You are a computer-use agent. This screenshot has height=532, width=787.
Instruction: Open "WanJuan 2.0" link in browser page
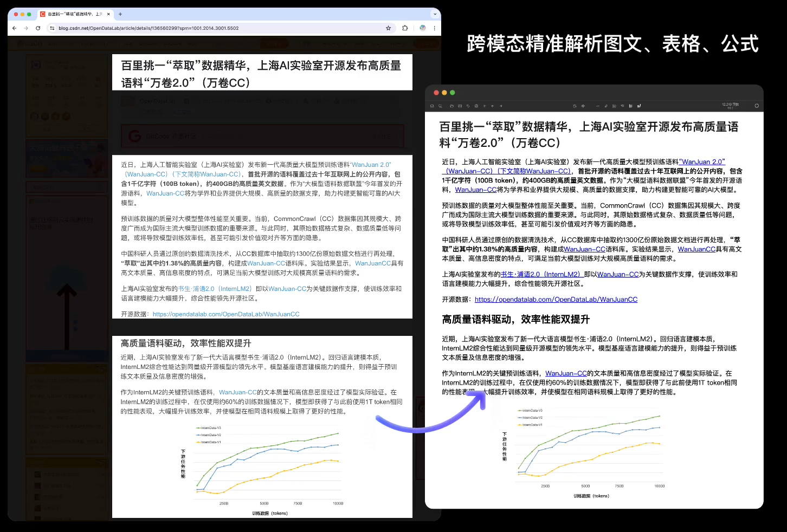[371, 165]
